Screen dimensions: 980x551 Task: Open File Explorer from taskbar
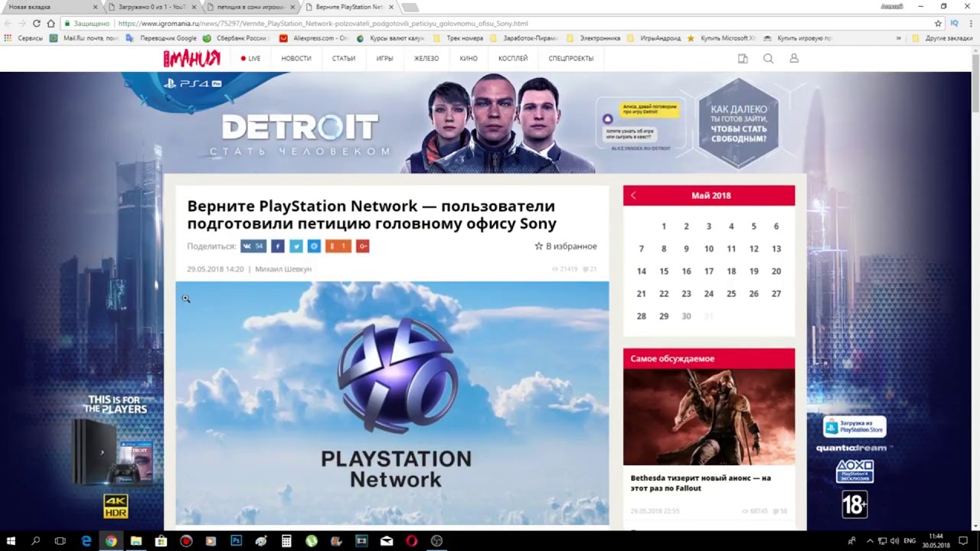click(136, 541)
